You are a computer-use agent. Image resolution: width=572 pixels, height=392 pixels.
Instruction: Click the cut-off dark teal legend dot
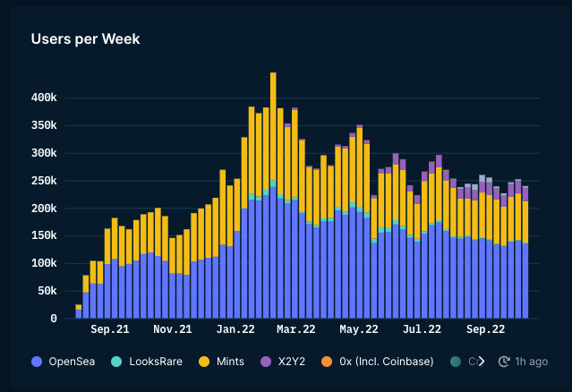(456, 362)
